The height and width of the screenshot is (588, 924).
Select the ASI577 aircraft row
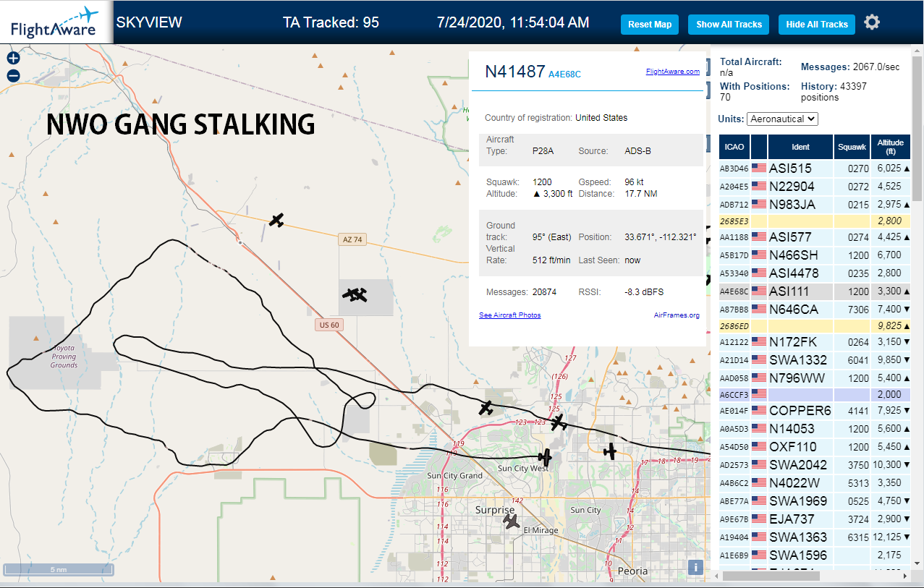(815, 237)
